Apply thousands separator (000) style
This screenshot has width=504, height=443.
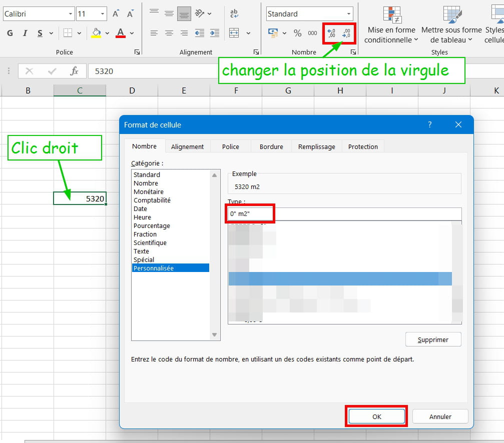312,33
